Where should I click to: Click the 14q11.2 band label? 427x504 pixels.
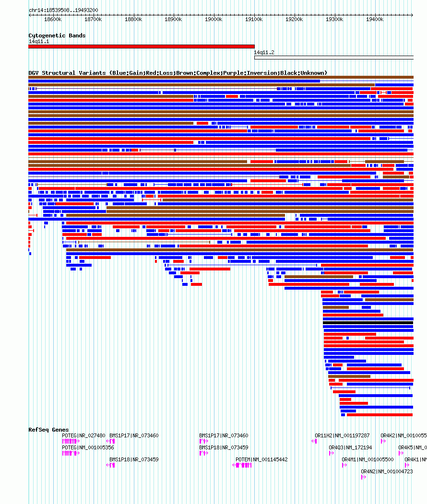pos(264,52)
